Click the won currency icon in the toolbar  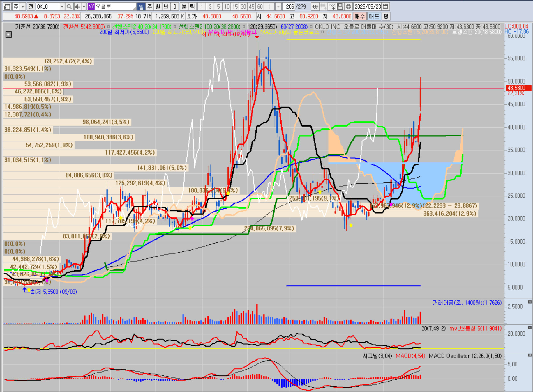click(315, 6)
